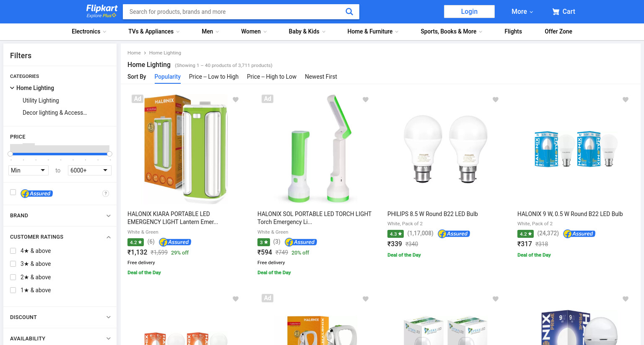This screenshot has height=345, width=644.
Task: Open the TVs & Appliances menu
Action: pos(154,31)
